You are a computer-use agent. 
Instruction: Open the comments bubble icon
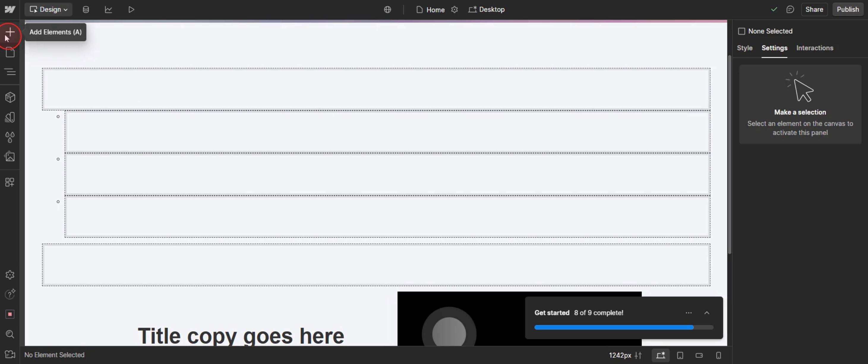tap(790, 10)
